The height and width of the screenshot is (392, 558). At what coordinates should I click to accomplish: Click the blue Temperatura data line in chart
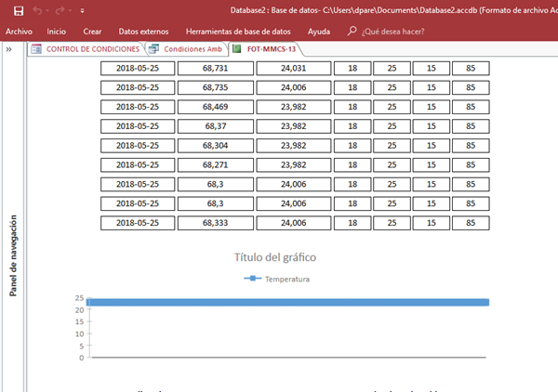287,303
